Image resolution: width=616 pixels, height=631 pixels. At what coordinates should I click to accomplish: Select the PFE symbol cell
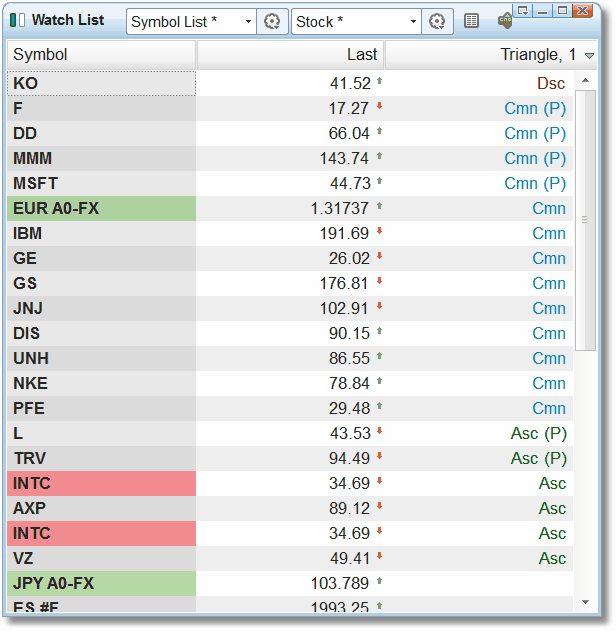[101, 408]
